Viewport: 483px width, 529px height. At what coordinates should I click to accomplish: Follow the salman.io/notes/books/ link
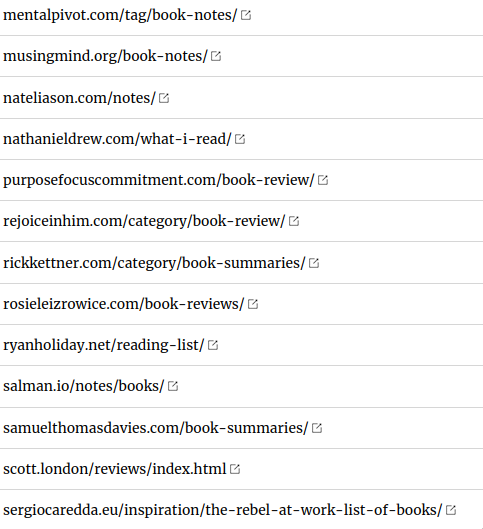[84, 386]
